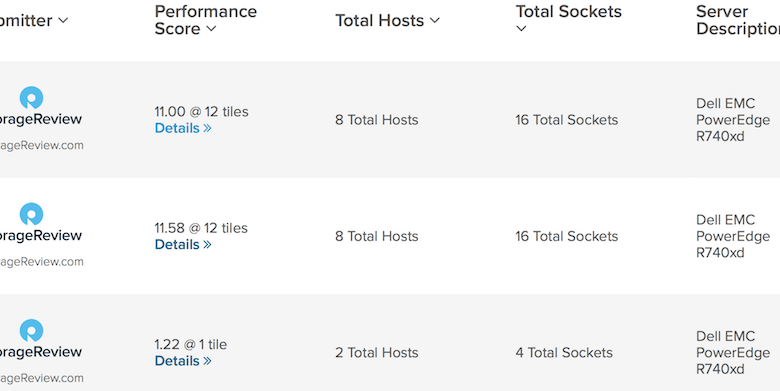The width and height of the screenshot is (780, 391).
Task: Open Total Sockets column sort chevron
Action: (521, 29)
